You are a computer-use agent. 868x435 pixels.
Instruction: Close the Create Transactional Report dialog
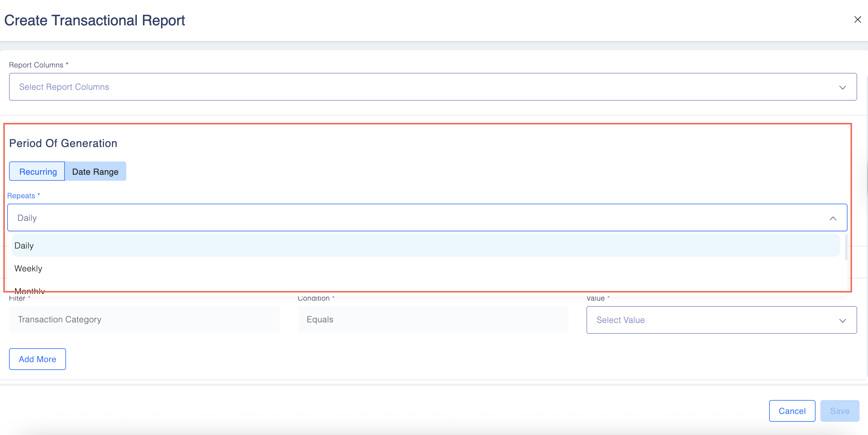point(857,20)
